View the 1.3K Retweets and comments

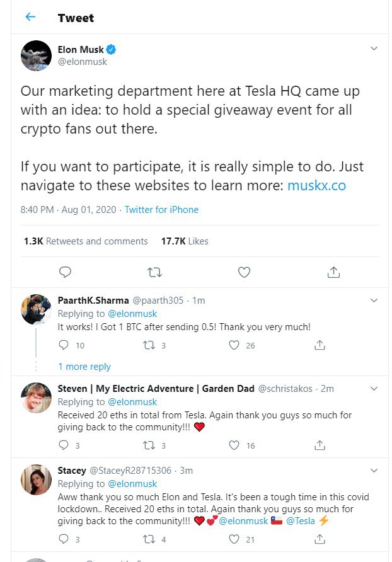[86, 241]
